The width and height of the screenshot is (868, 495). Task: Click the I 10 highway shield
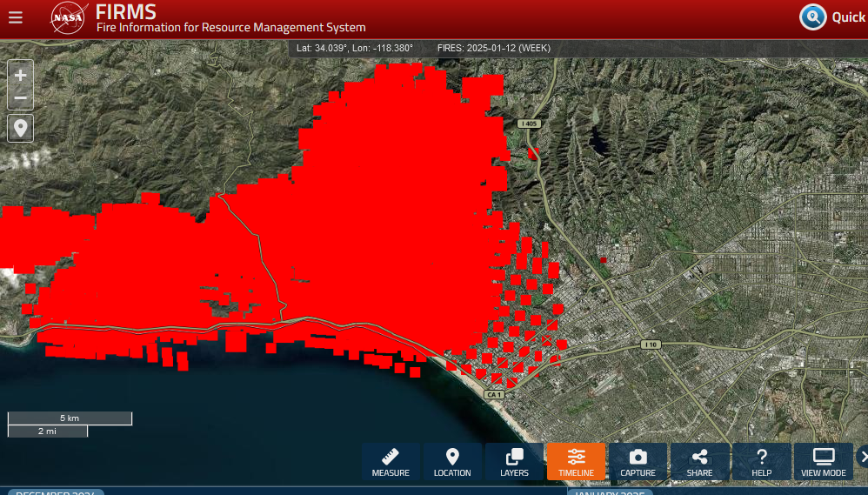point(651,344)
